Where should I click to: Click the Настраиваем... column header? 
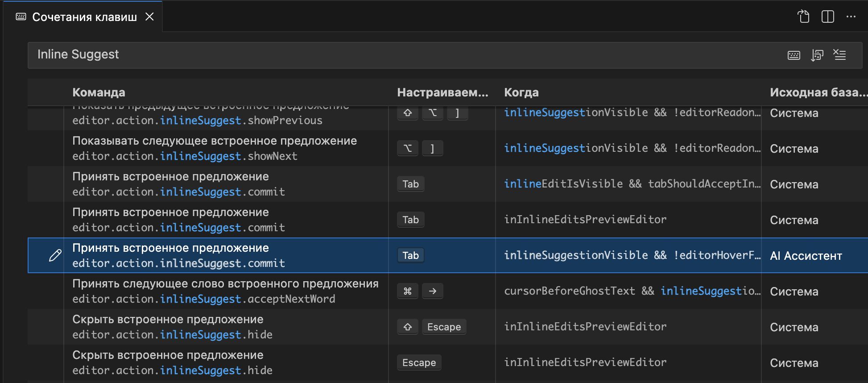(x=442, y=92)
